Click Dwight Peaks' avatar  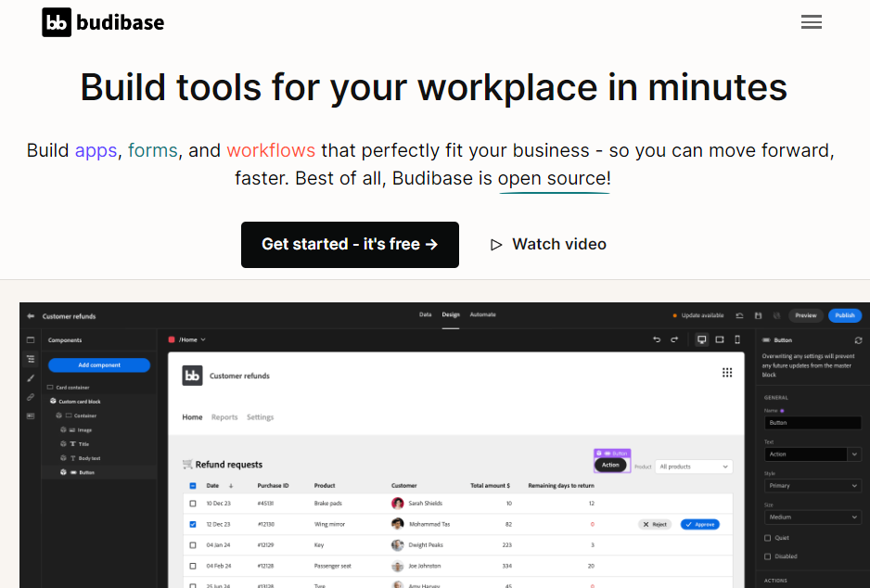pyautogui.click(x=397, y=544)
